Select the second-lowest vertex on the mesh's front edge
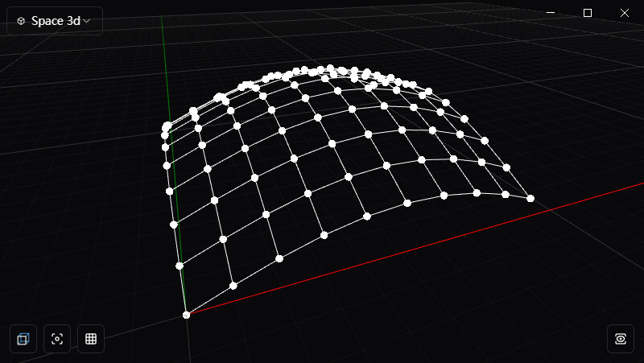Image resolution: width=644 pixels, height=363 pixels. (233, 286)
